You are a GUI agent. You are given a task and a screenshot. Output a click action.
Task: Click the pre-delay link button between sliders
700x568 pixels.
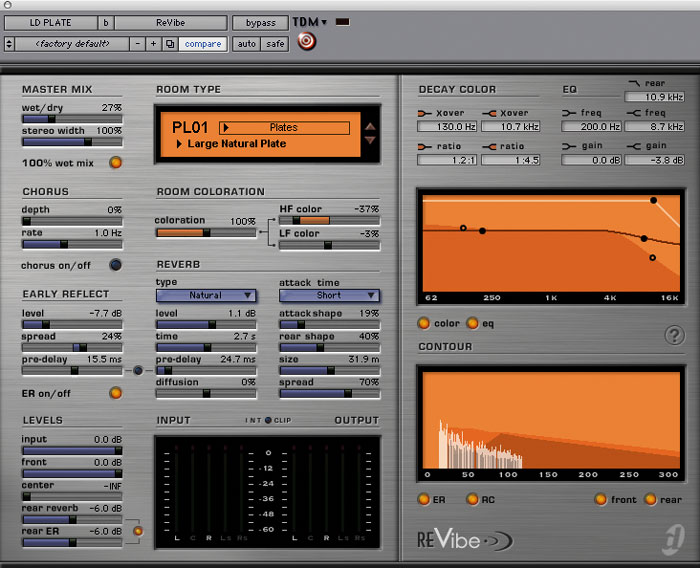[138, 370]
